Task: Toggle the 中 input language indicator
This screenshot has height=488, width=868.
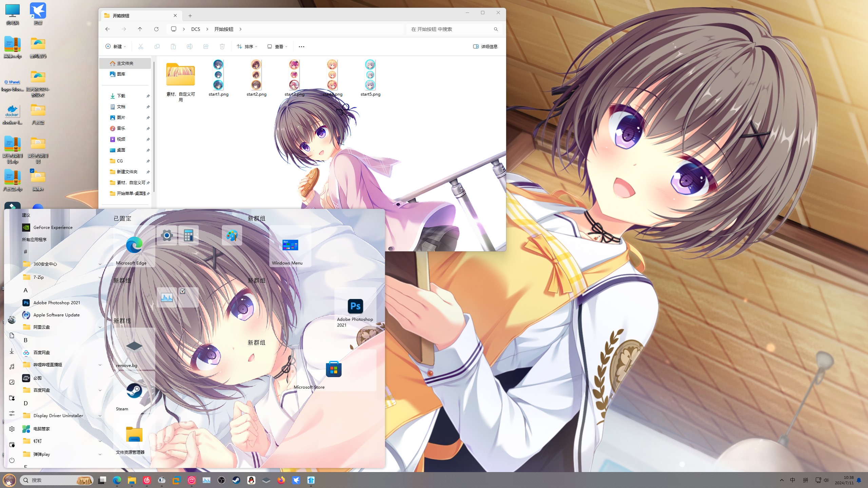Action: [792, 480]
